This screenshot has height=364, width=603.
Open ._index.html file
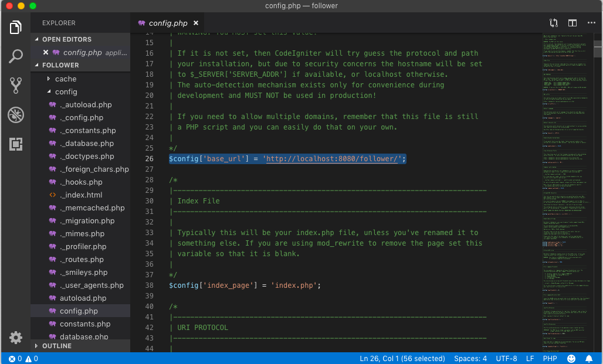tap(81, 195)
